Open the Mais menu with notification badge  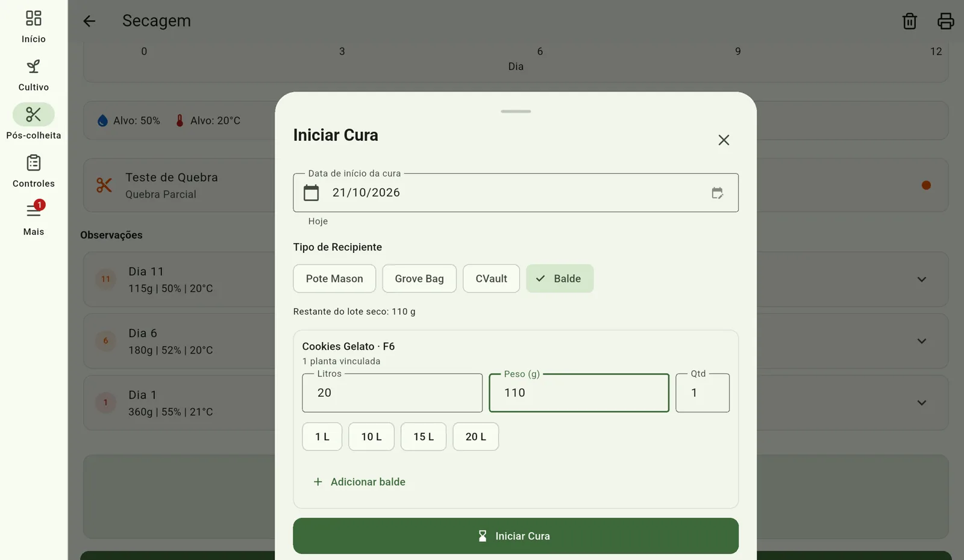click(34, 210)
